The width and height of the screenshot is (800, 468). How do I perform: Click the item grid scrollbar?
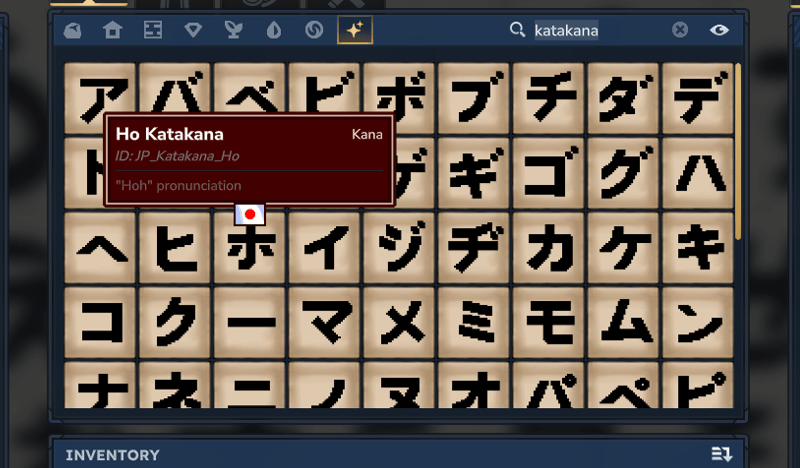tap(738, 151)
